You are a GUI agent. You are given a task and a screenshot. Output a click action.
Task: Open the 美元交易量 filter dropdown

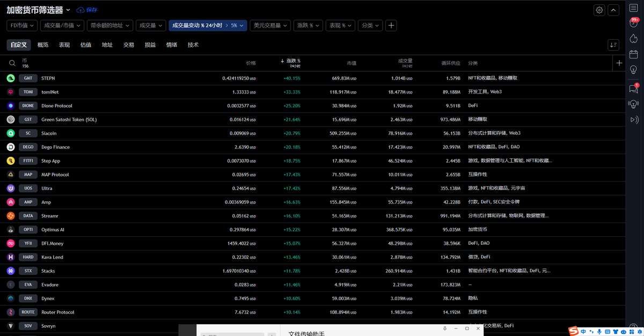[270, 25]
